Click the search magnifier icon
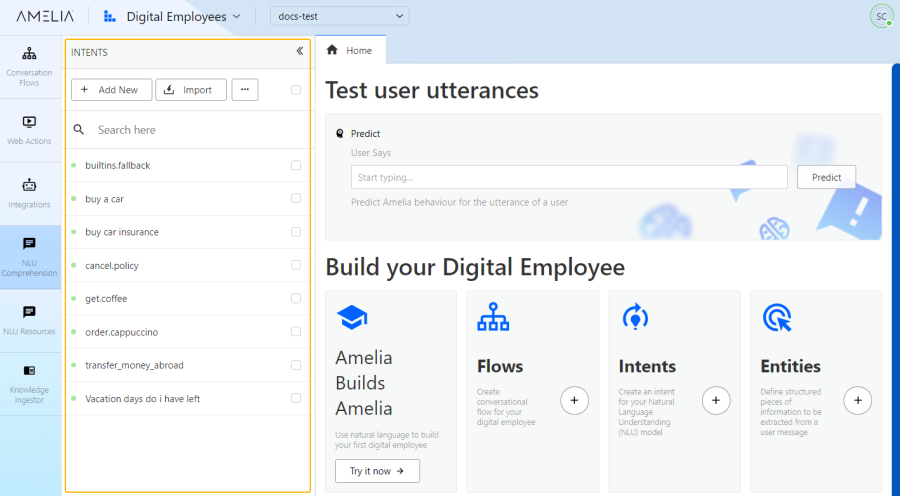The width and height of the screenshot is (900, 496). point(79,130)
